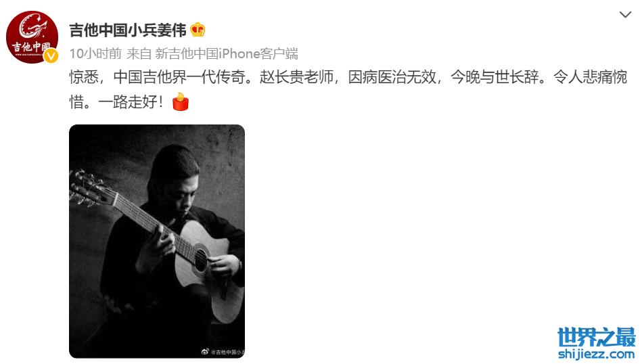
Task: Enlarge the black-and-white guitarist photo
Action: click(x=157, y=241)
